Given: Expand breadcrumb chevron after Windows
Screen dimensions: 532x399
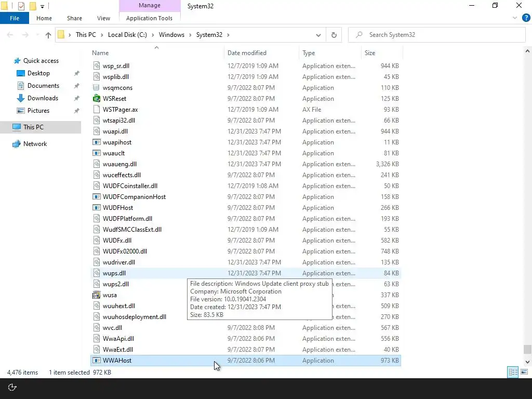Looking at the screenshot, I should click(190, 35).
